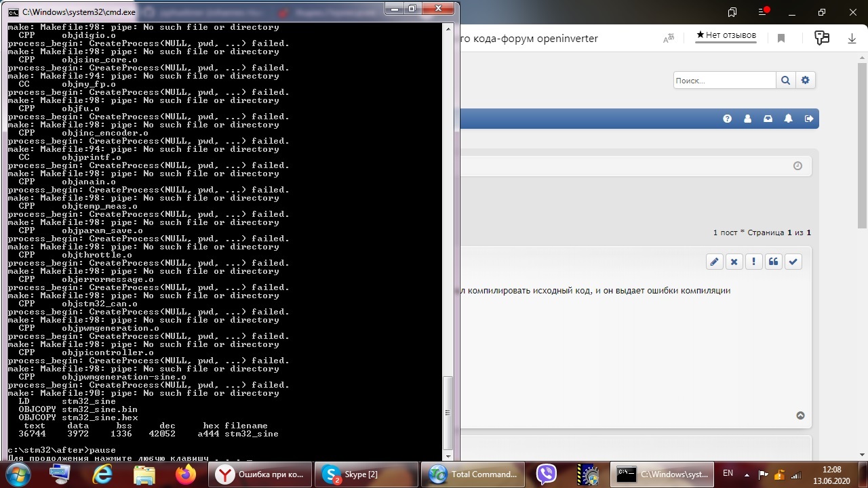Click the forum FAQ help icon
This screenshot has height=488, width=868.
(x=727, y=119)
